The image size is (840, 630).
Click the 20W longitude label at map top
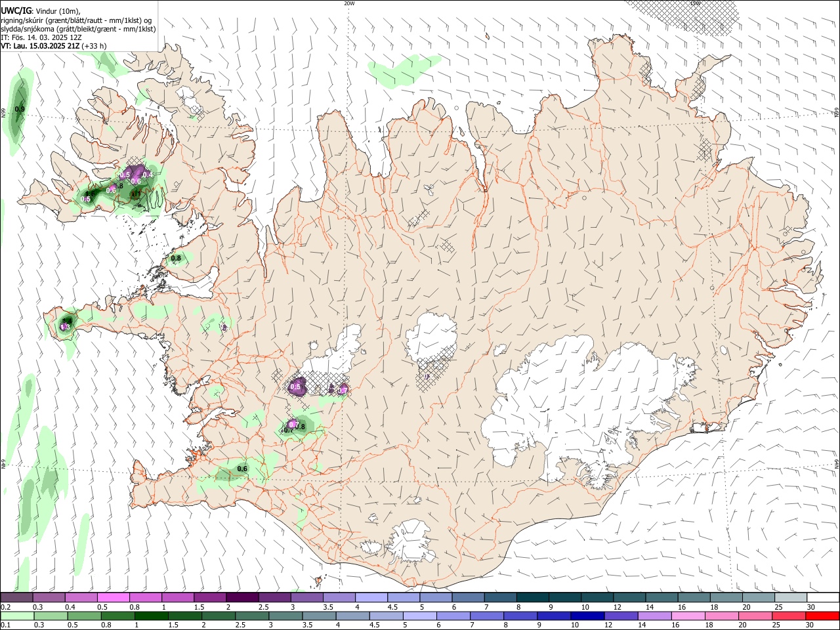click(x=349, y=3)
